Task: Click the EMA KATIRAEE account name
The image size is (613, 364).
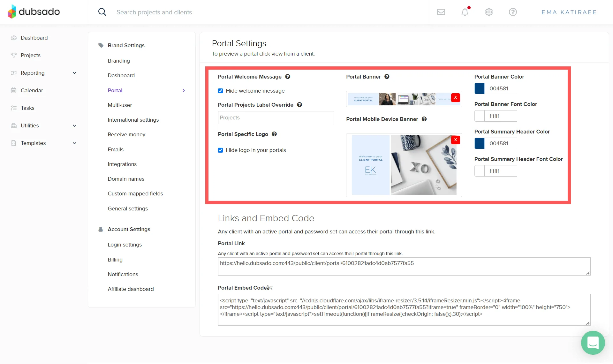Action: [x=569, y=12]
